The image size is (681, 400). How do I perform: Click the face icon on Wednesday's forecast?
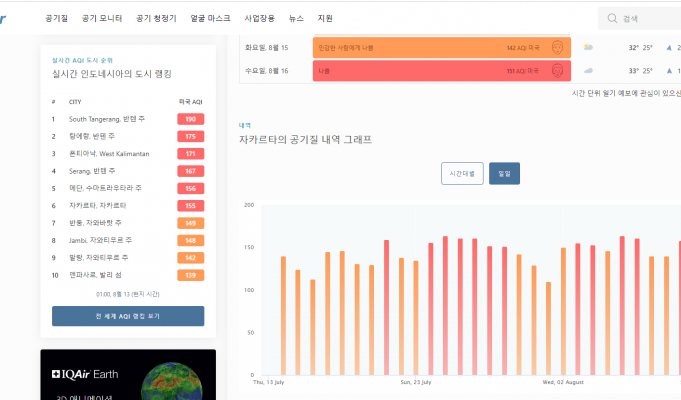557,71
